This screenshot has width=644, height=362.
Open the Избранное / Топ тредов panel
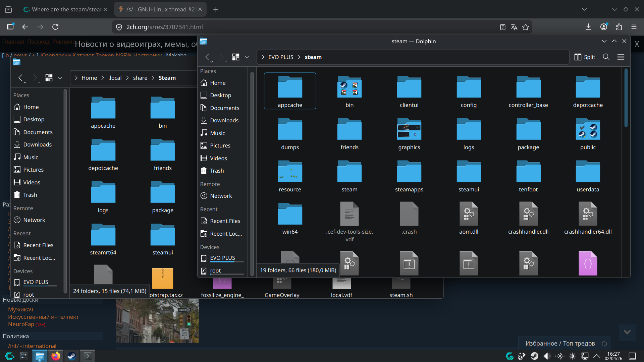[560, 344]
